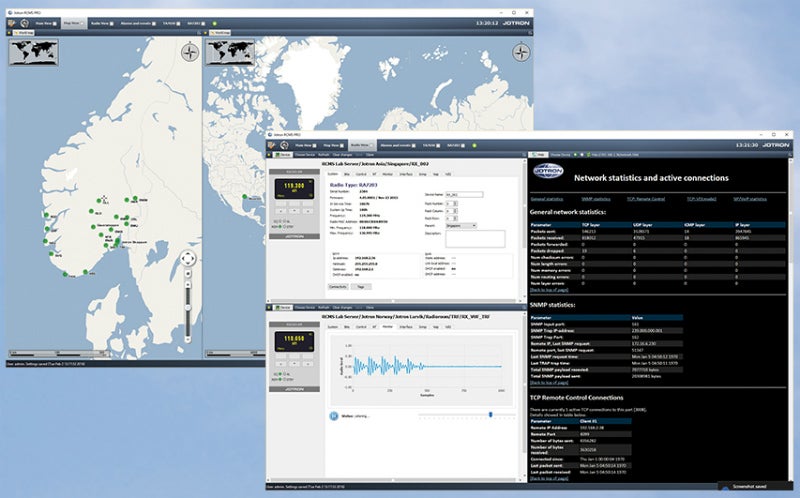Click the tools icon in front window toolbar
The image size is (800, 498).
coord(272,144)
